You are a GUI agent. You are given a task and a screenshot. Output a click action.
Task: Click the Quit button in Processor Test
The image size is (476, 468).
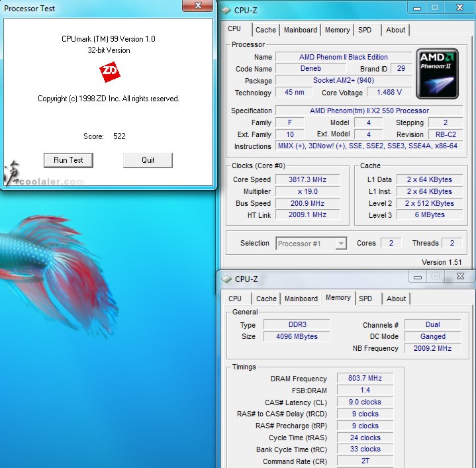point(148,160)
